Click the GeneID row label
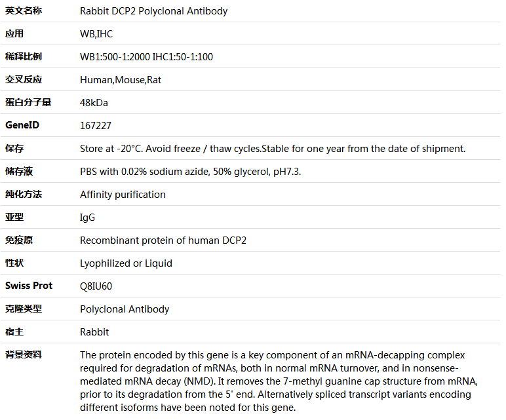 (22, 125)
